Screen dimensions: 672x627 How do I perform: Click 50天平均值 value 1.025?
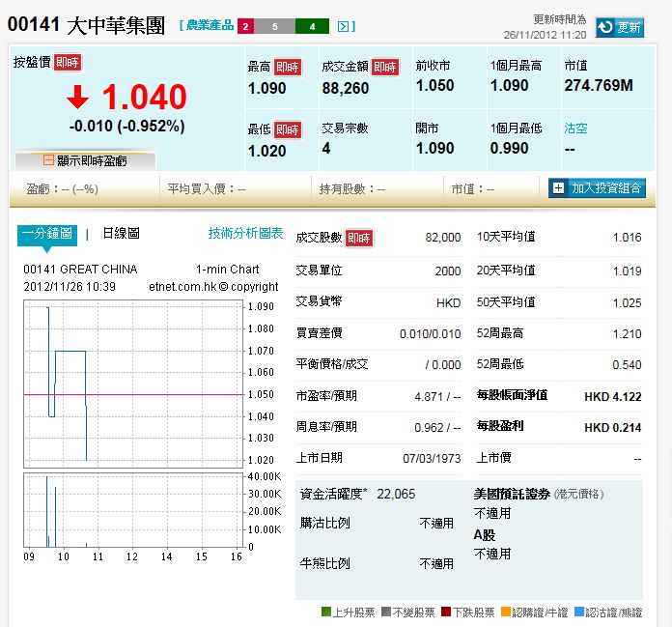point(627,302)
